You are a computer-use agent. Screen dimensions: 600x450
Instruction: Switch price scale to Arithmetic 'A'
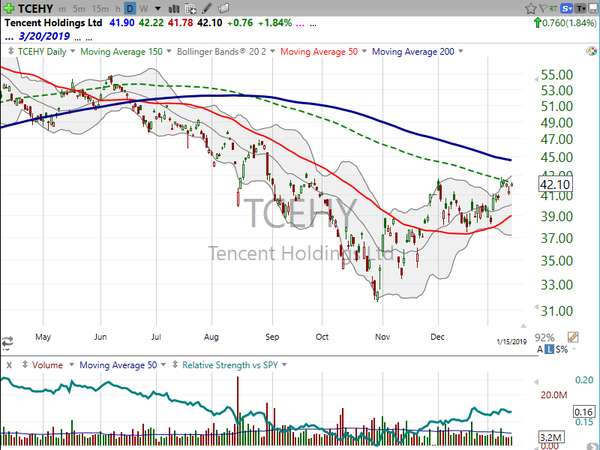click(x=540, y=349)
